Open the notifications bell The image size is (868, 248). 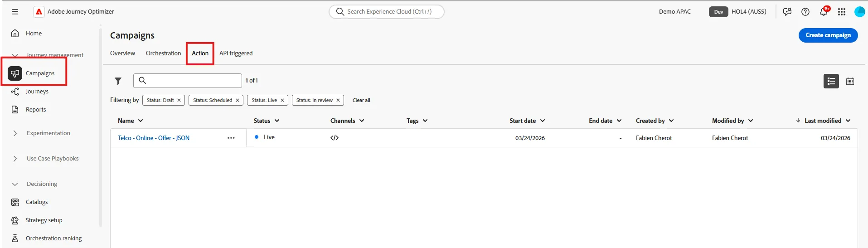pyautogui.click(x=824, y=12)
